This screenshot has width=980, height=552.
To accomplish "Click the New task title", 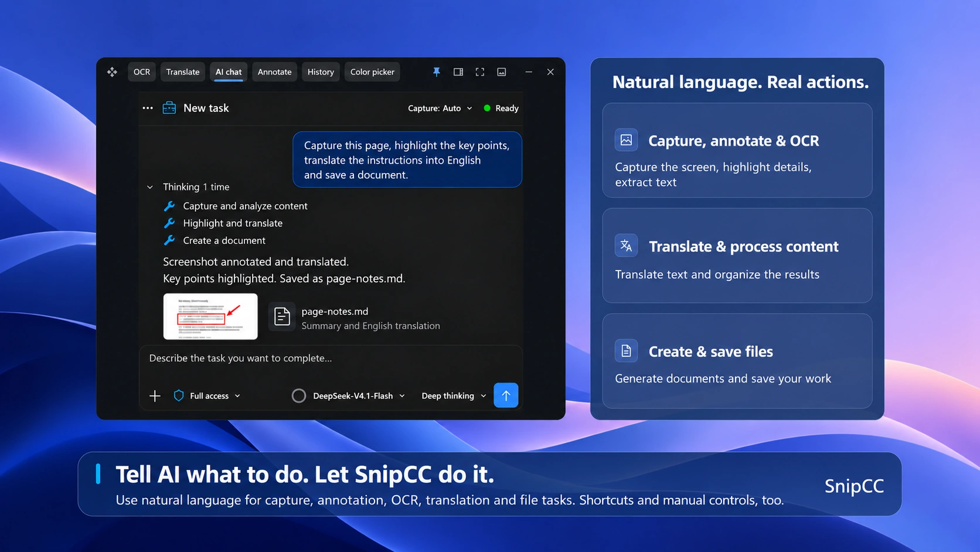I will pyautogui.click(x=206, y=108).
